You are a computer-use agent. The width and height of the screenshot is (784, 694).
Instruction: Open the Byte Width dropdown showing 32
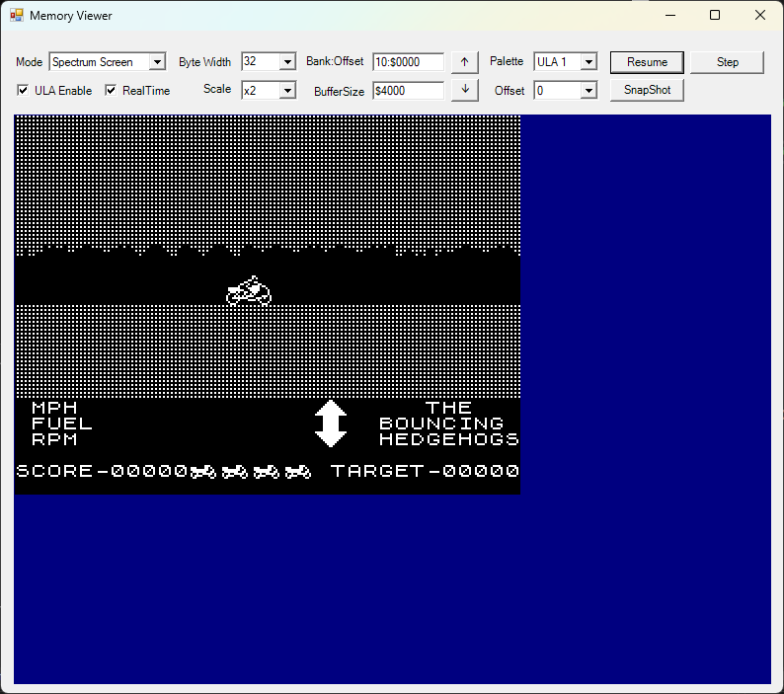[x=269, y=62]
